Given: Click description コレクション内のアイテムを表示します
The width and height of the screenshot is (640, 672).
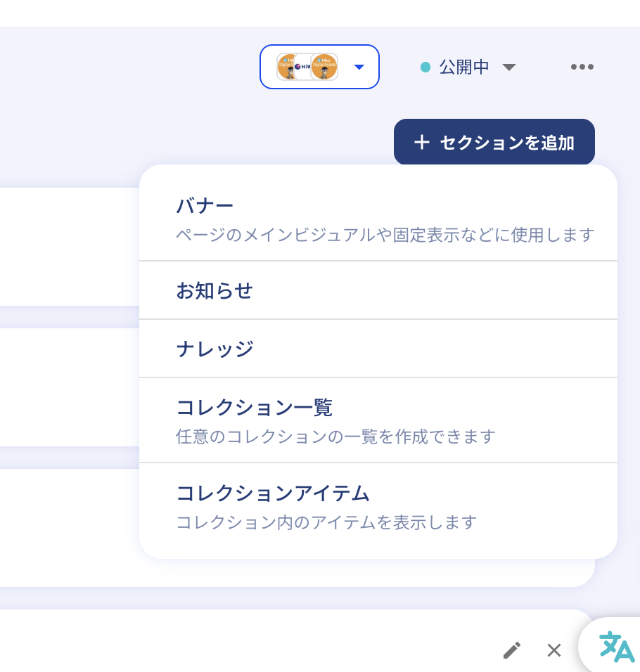Looking at the screenshot, I should [x=326, y=522].
